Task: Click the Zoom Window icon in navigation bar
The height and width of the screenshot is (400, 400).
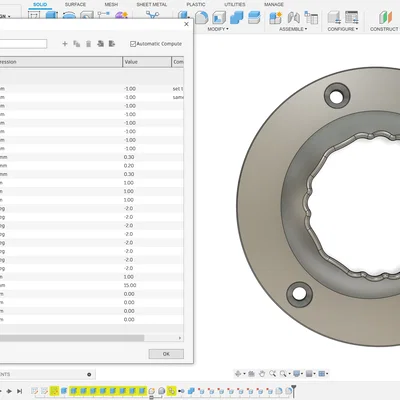Action: [283, 374]
